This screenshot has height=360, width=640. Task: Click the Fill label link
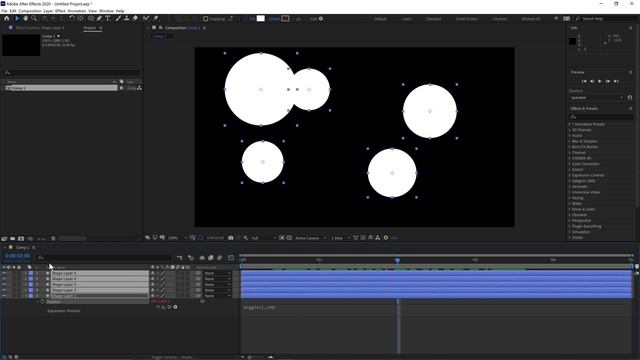(252, 19)
